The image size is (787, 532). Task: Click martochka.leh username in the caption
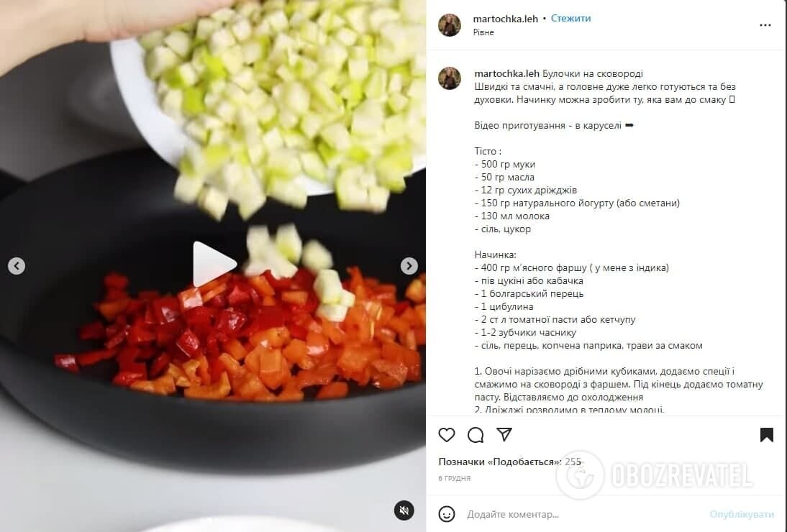506,74
